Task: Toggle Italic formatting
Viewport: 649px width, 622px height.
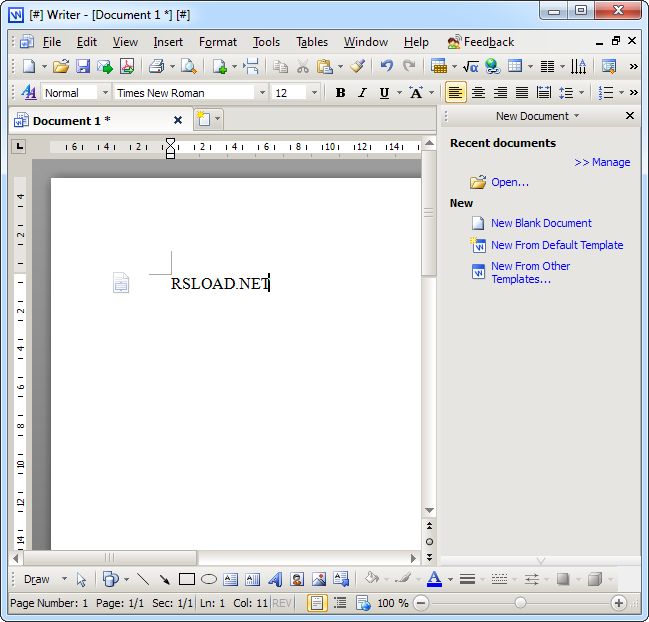Action: pos(361,93)
